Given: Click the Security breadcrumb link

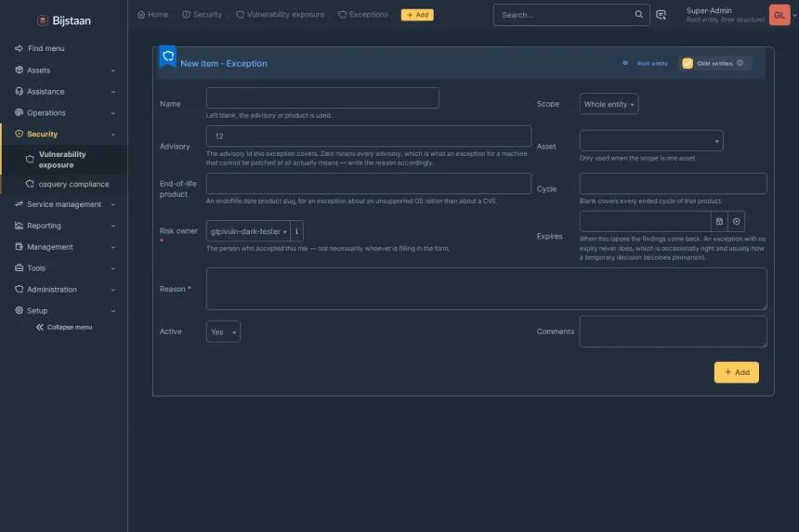Looking at the screenshot, I should pos(203,15).
